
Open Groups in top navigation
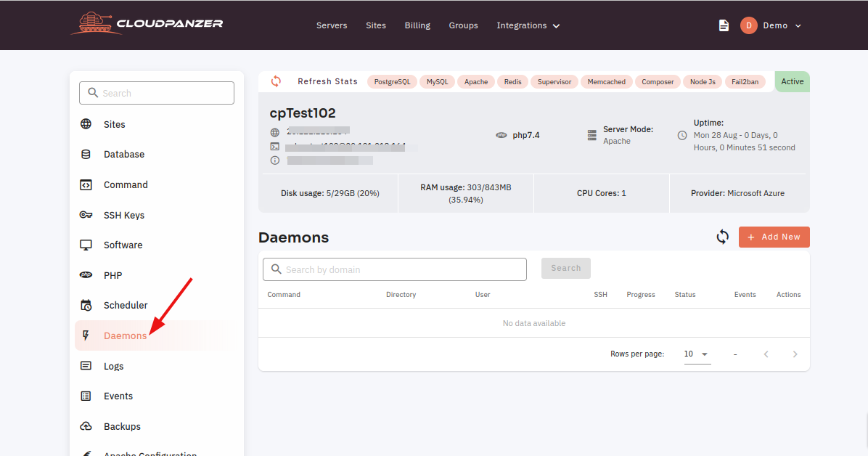point(463,25)
